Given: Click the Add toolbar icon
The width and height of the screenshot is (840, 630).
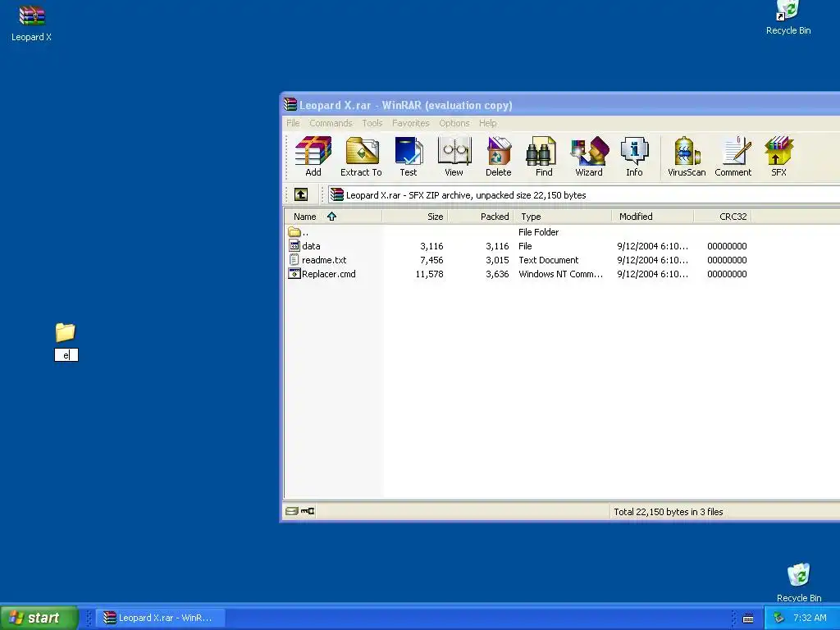Looking at the screenshot, I should click(313, 157).
